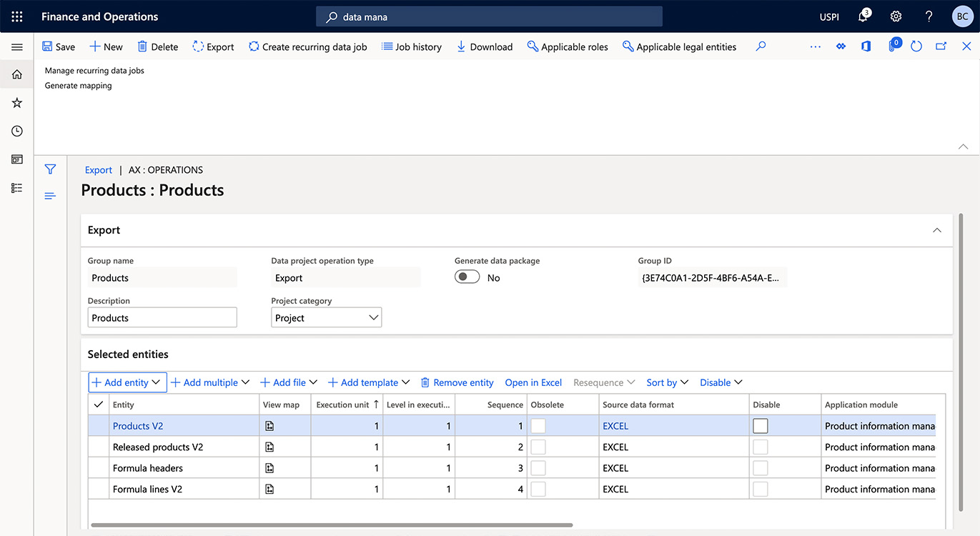The width and height of the screenshot is (980, 536).
Task: Click Remove entity button
Action: tap(457, 382)
